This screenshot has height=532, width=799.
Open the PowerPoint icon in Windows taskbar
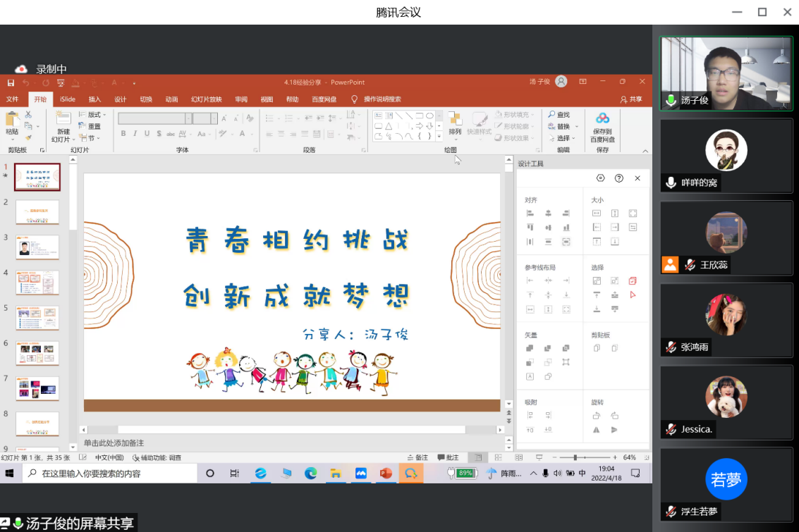(385, 474)
